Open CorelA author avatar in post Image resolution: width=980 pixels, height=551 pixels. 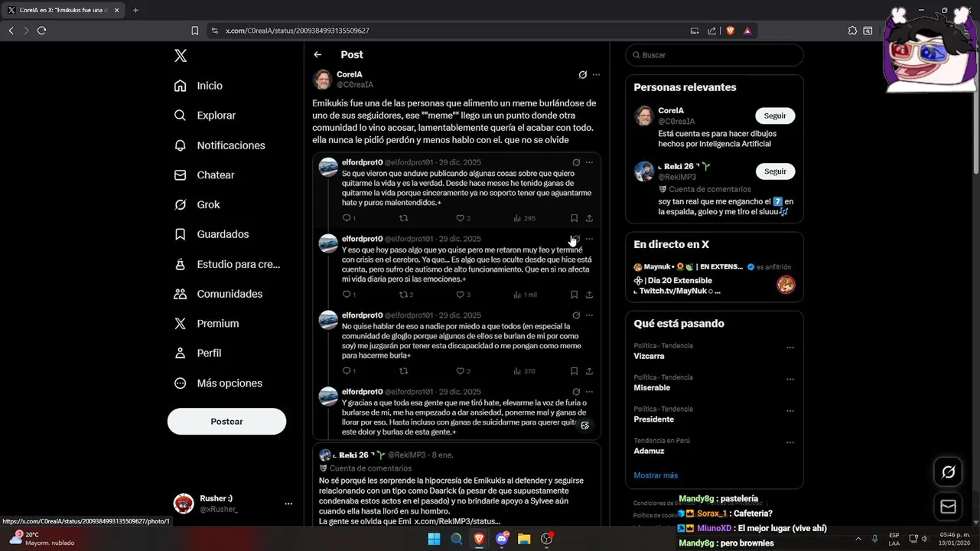pos(322,80)
